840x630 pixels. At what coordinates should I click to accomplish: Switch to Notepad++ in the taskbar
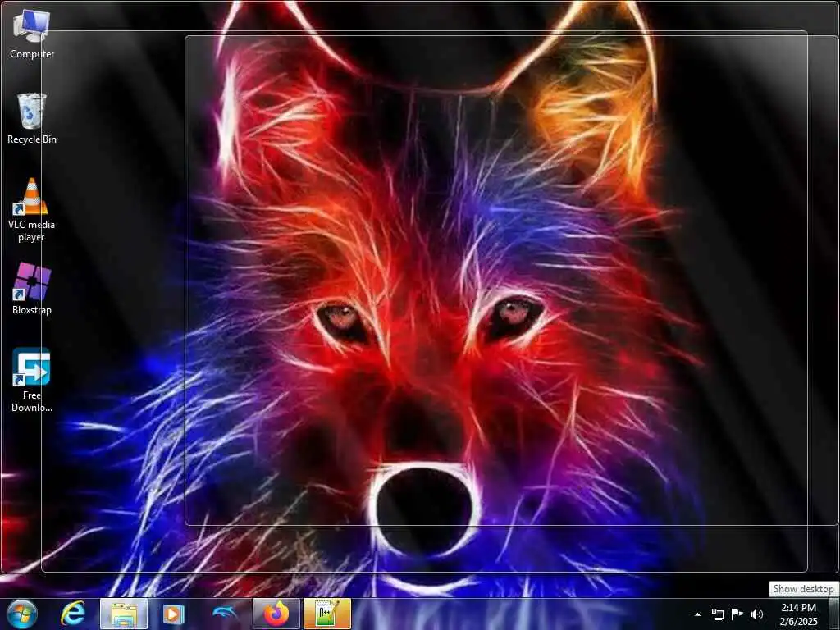pos(327,614)
